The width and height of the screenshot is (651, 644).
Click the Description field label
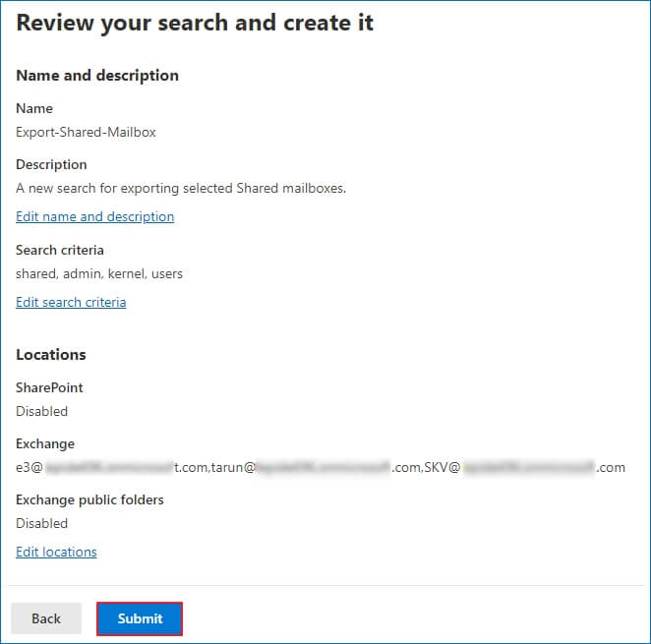[51, 164]
